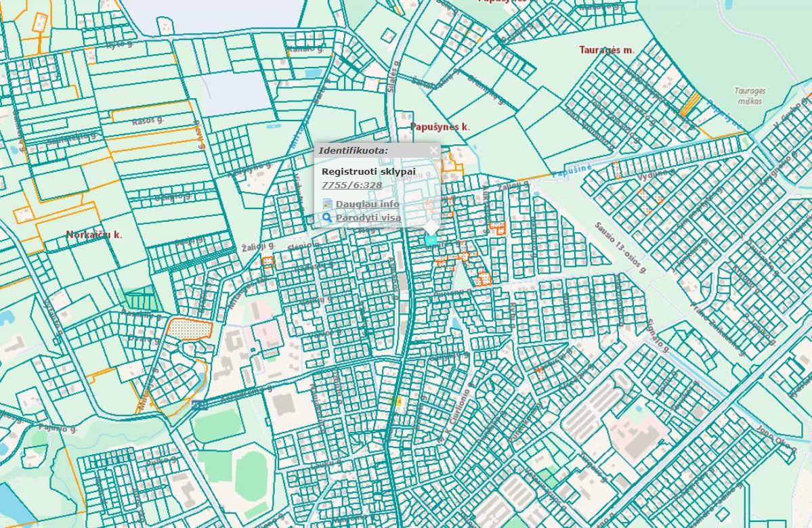Image resolution: width=812 pixels, height=528 pixels.
Task: Click the blue bus stop map icon
Action: pos(199,405)
